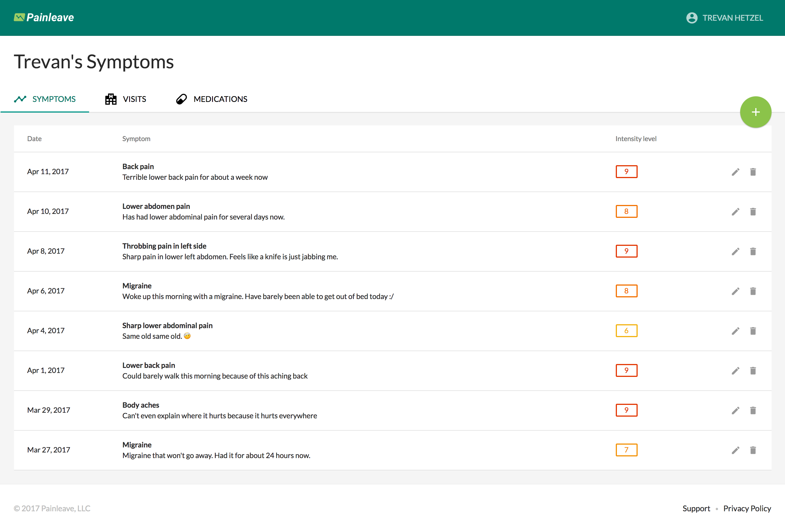Click the user avatar icon in header
The width and height of the screenshot is (785, 532).
click(691, 18)
